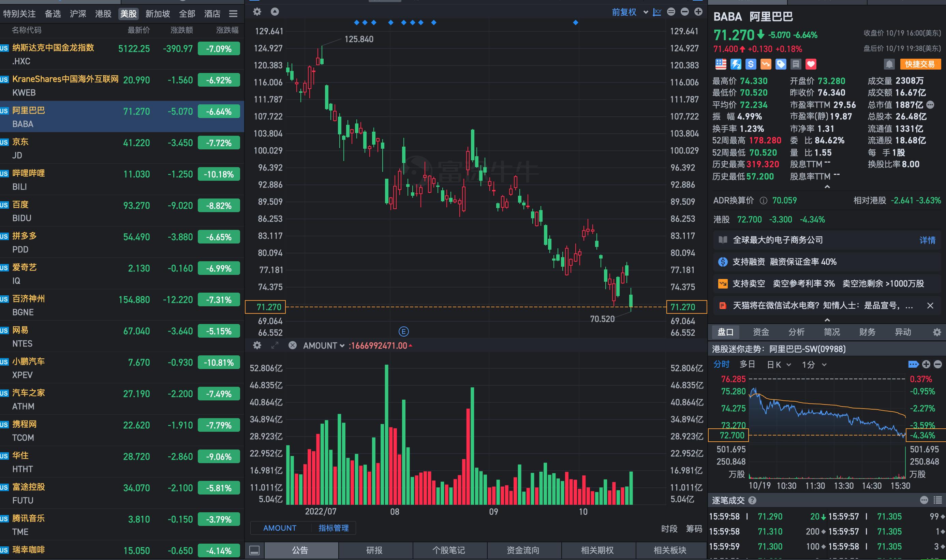Click the lightning Level 2 icon
The width and height of the screenshot is (946, 560).
(736, 64)
